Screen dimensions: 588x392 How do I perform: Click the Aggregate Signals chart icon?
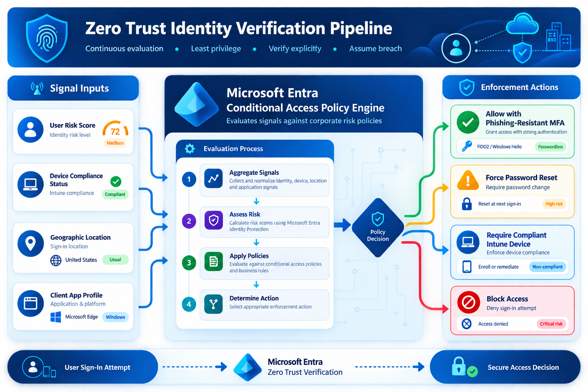[x=214, y=178]
